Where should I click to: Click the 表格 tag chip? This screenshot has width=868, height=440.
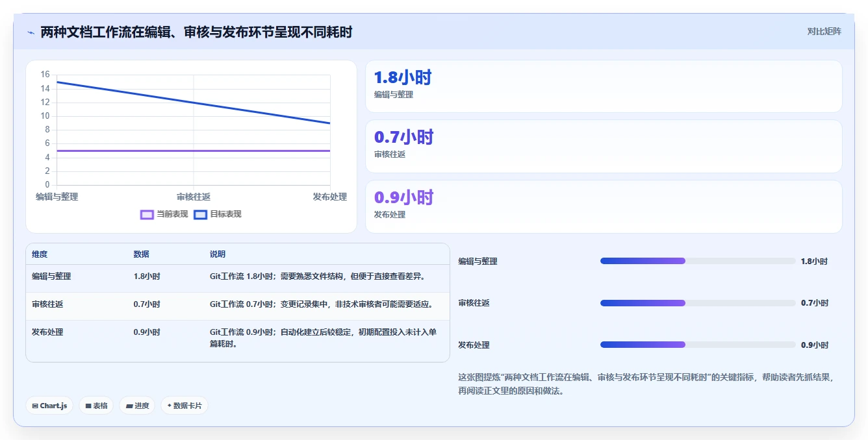click(x=96, y=406)
